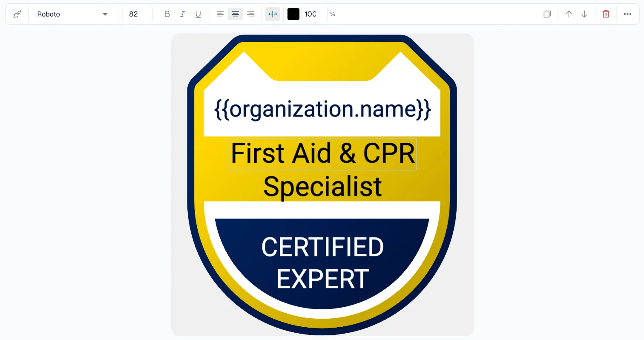Click the opacity percentage field
The width and height of the screenshot is (644, 340).
314,14
